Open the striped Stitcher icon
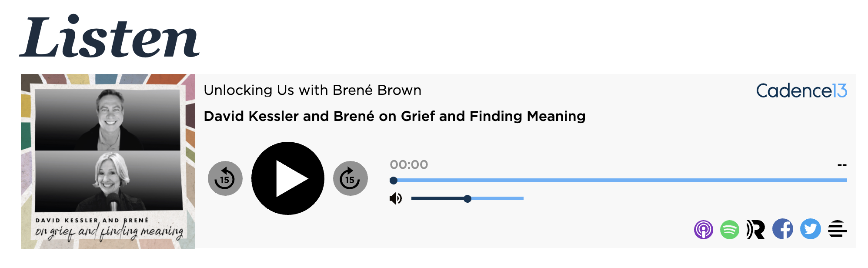 point(837,229)
